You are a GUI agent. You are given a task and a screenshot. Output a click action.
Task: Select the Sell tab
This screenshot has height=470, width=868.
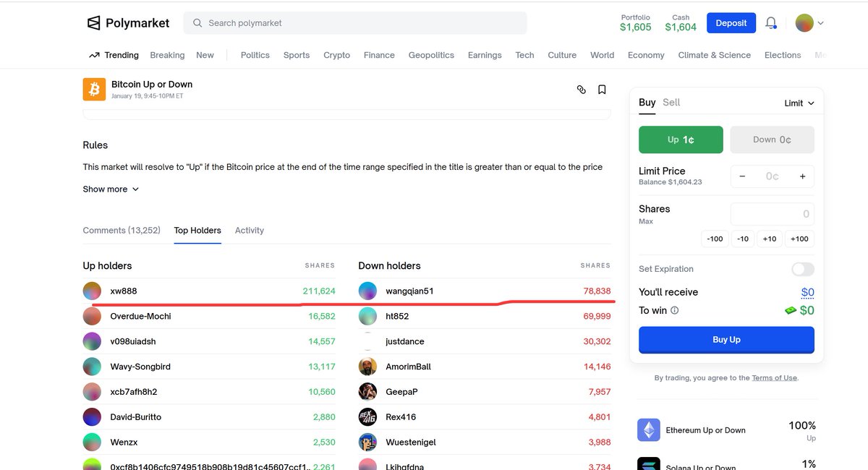(671, 103)
